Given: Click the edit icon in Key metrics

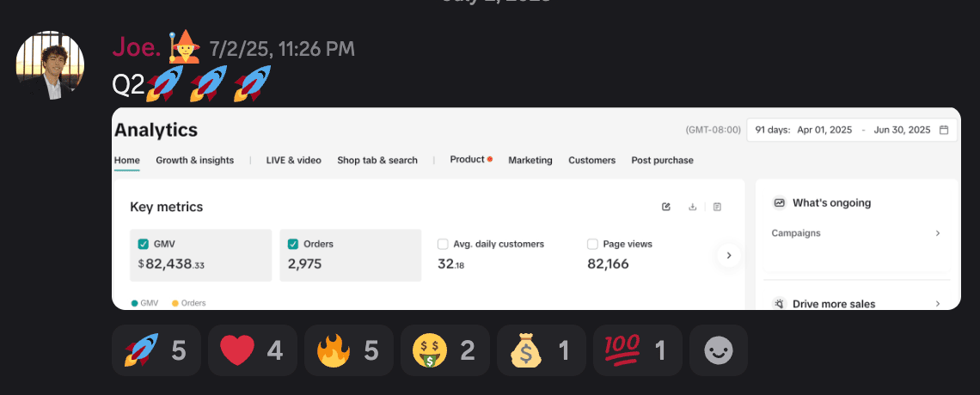Looking at the screenshot, I should (x=666, y=207).
